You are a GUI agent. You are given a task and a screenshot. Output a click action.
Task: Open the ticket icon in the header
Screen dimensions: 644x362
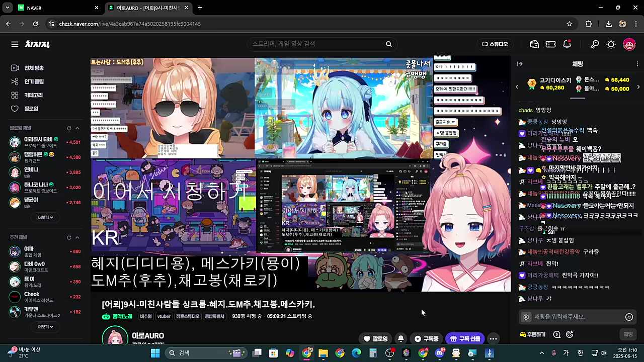coord(550,44)
